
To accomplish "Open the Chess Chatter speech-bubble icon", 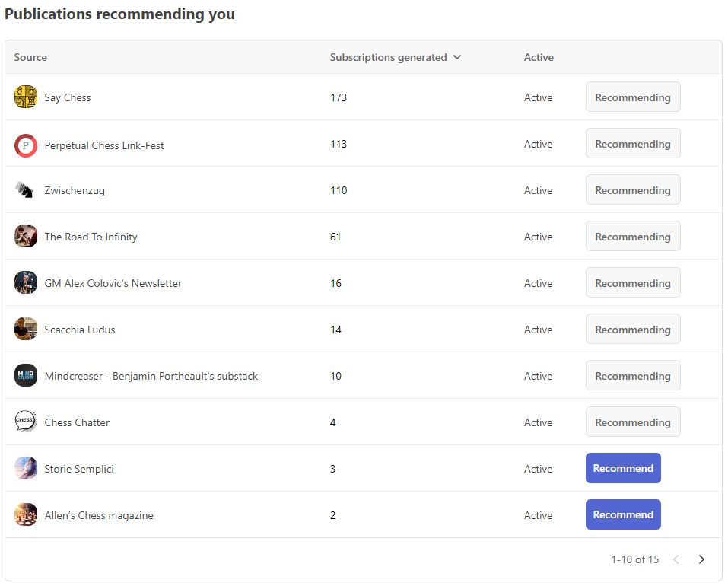I will point(26,422).
